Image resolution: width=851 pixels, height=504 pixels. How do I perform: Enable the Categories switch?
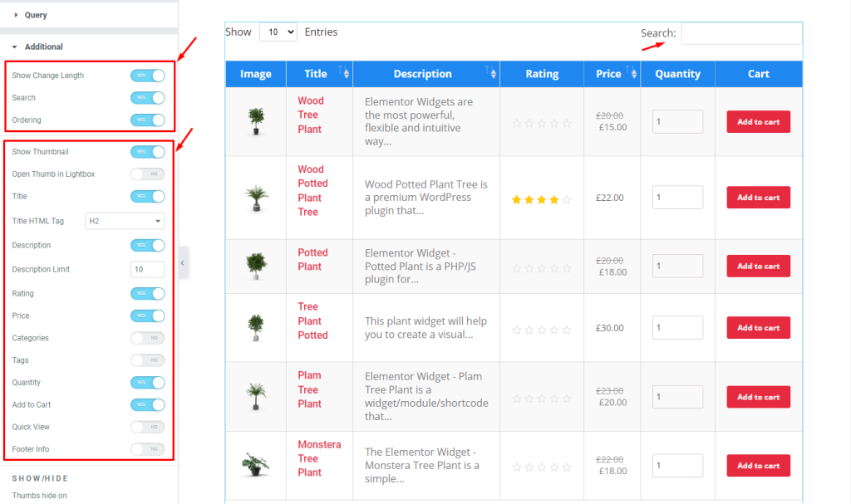148,338
